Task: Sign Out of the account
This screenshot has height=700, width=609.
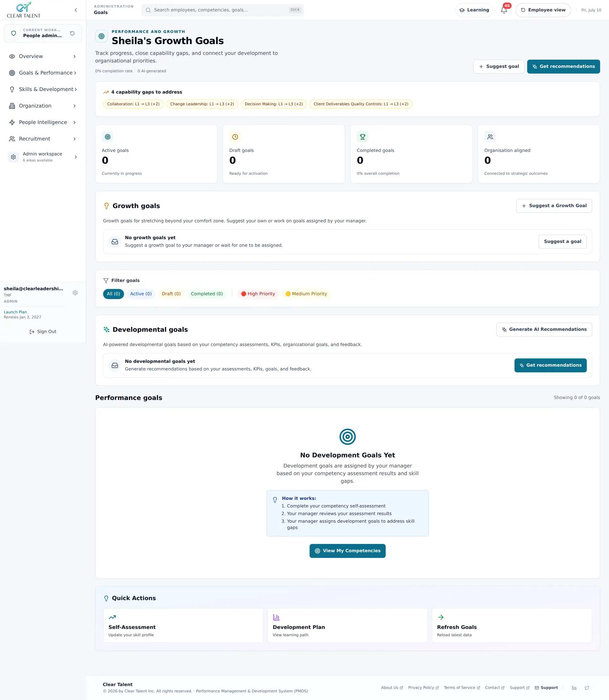Action: (43, 332)
